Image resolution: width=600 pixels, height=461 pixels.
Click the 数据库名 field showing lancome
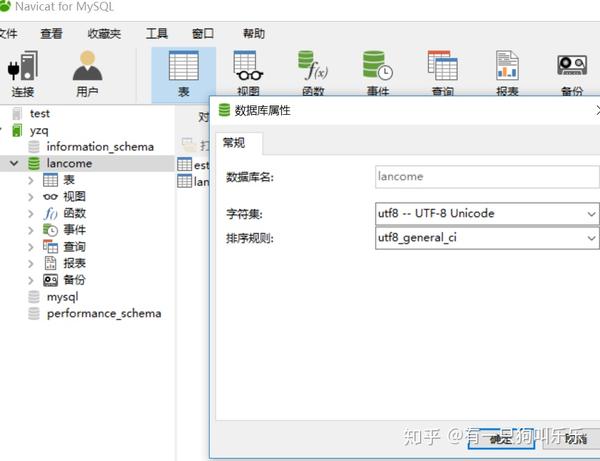click(x=487, y=177)
